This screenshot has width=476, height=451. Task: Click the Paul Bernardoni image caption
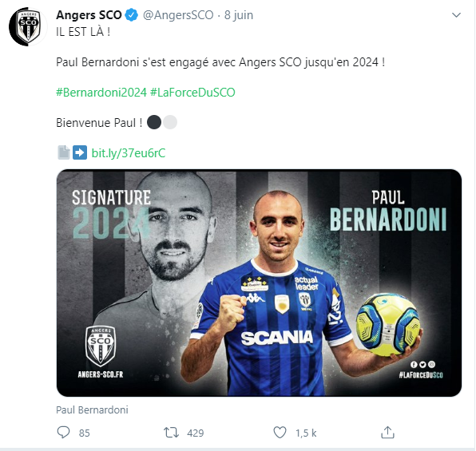[x=92, y=409]
